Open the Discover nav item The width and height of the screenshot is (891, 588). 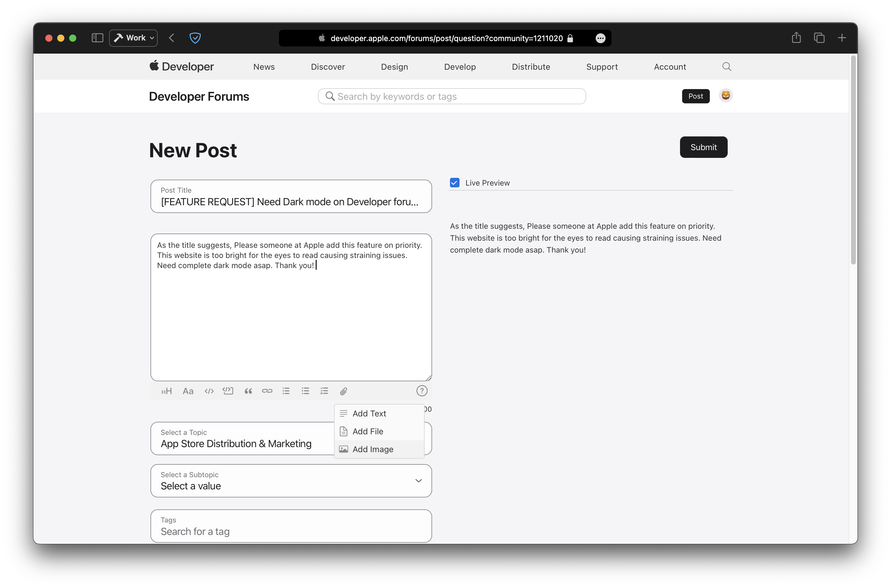coord(328,67)
